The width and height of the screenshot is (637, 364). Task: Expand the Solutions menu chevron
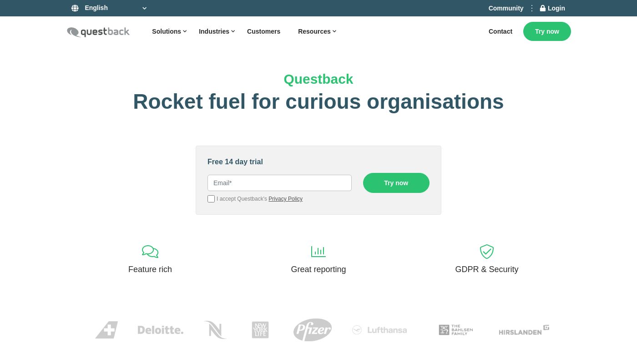click(185, 31)
